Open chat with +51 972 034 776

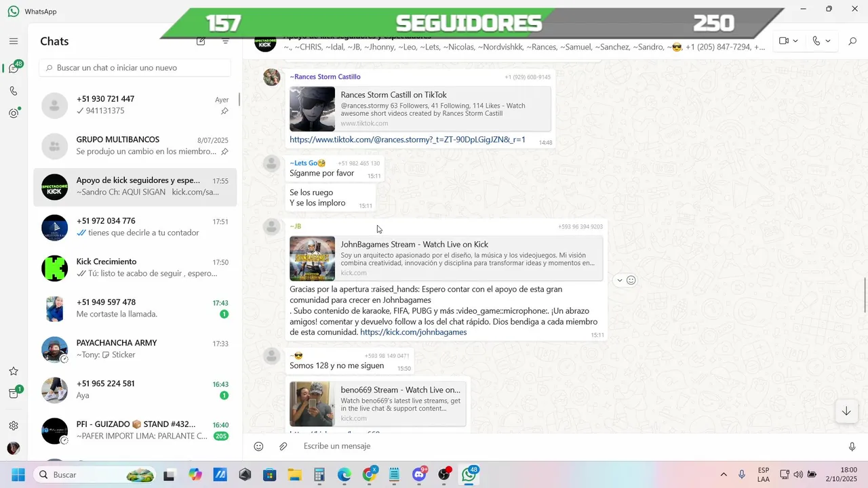point(135,227)
